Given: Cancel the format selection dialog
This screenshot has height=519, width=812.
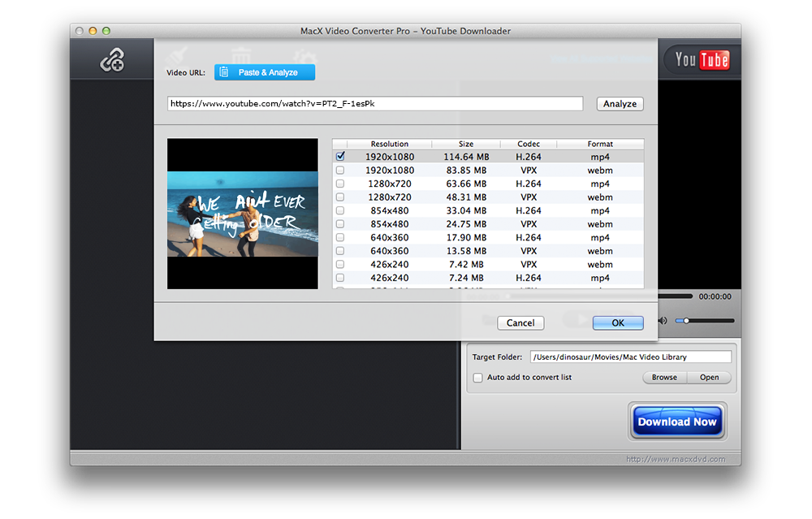Looking at the screenshot, I should [520, 322].
